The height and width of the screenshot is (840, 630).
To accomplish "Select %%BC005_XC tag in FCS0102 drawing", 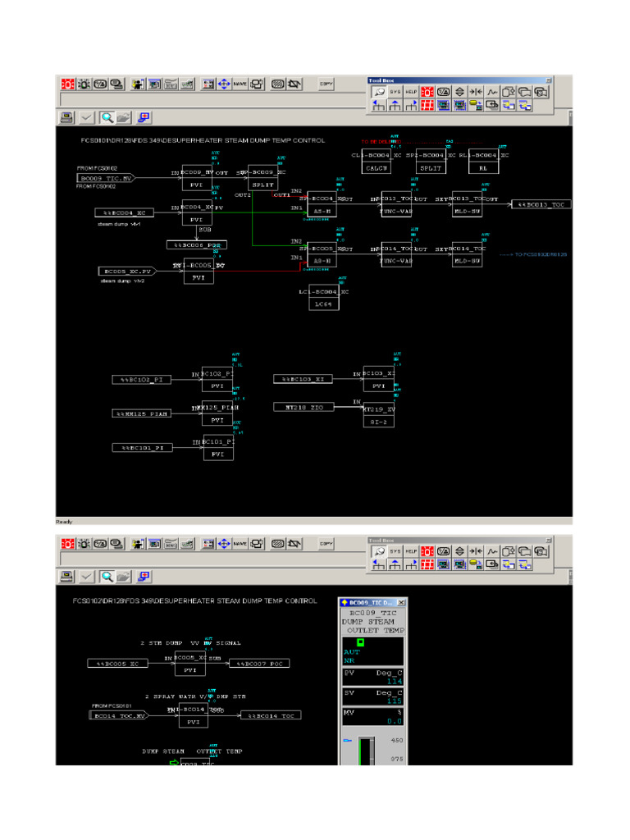I will click(x=117, y=663).
